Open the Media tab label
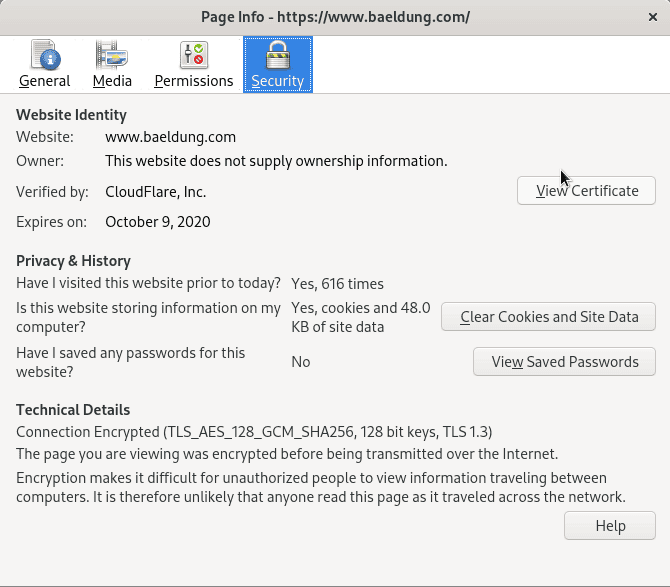This screenshot has height=587, width=670. pyautogui.click(x=112, y=81)
